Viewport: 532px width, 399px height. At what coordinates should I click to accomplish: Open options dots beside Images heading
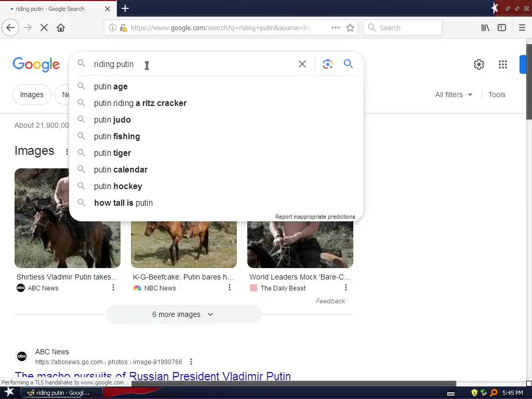pos(66,151)
